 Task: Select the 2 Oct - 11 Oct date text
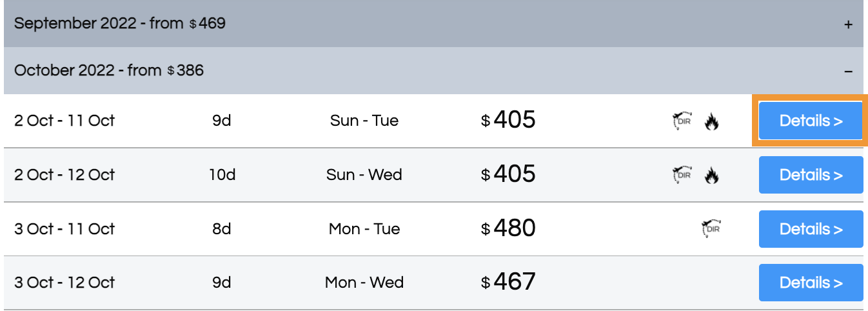(64, 121)
